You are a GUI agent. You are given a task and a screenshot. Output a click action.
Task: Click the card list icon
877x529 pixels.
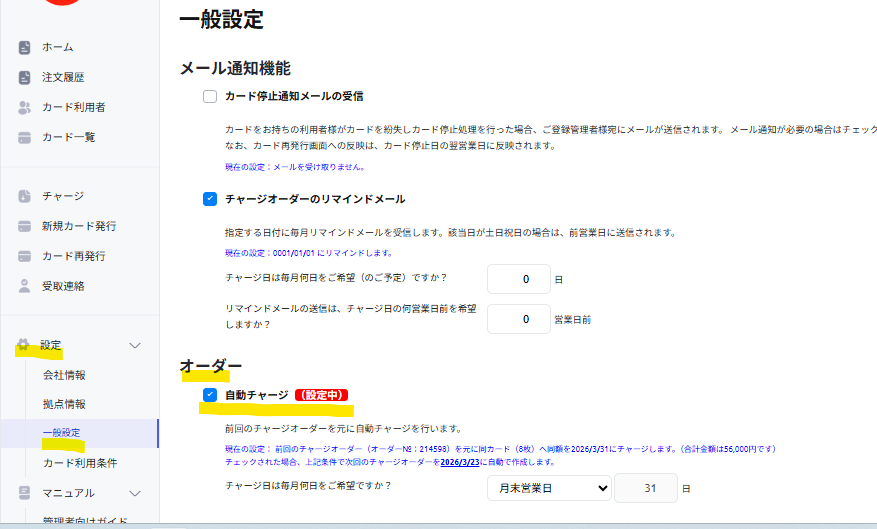[x=25, y=137]
